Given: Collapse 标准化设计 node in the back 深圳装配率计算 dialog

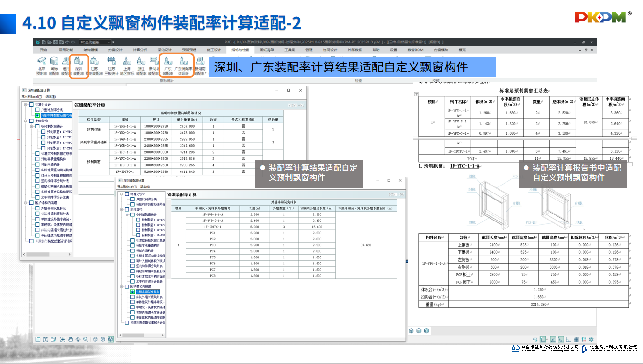Looking at the screenshot, I should 25,105.
